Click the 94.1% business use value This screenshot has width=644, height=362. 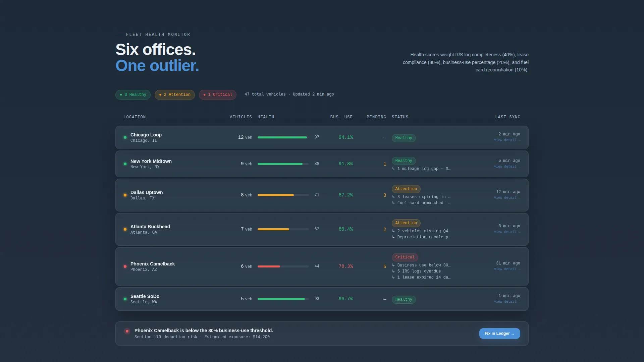pos(346,137)
